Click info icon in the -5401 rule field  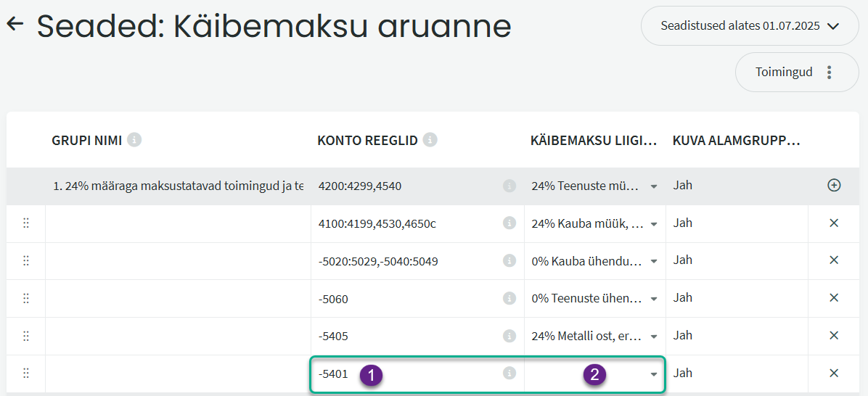[x=509, y=373]
